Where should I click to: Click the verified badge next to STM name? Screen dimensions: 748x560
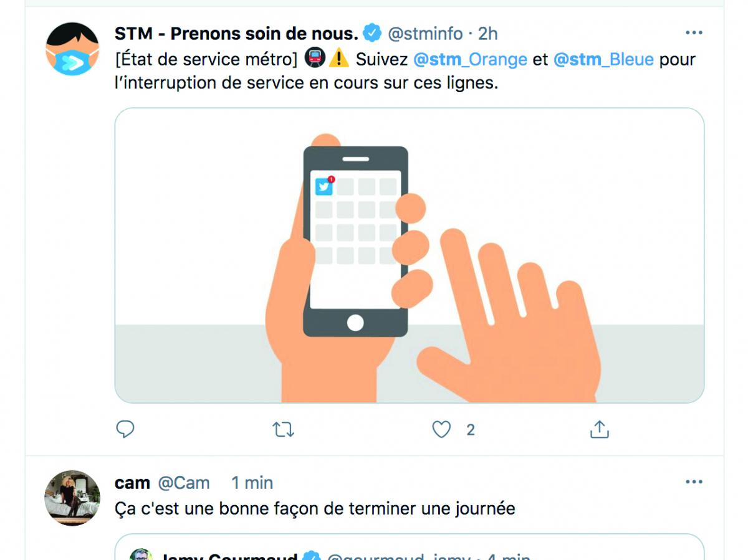(x=372, y=32)
